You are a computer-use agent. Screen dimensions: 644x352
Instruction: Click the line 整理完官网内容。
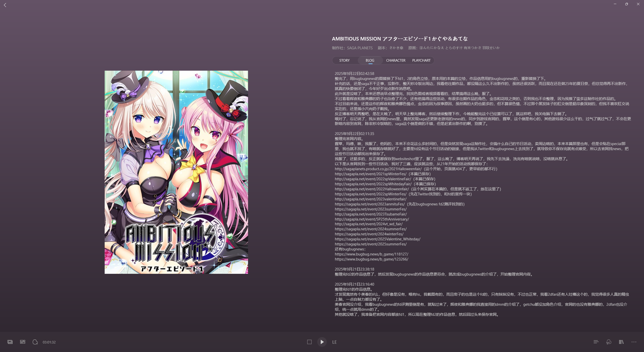click(349, 139)
